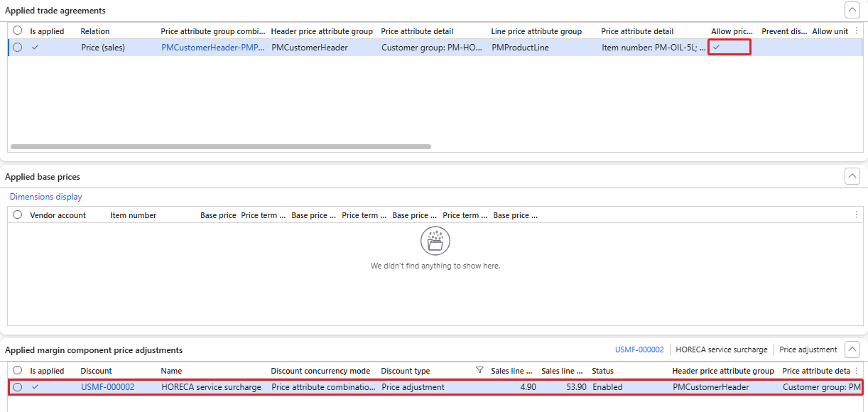This screenshot has height=412, width=868.
Task: Collapse the Applied trade agreements section
Action: 852,10
